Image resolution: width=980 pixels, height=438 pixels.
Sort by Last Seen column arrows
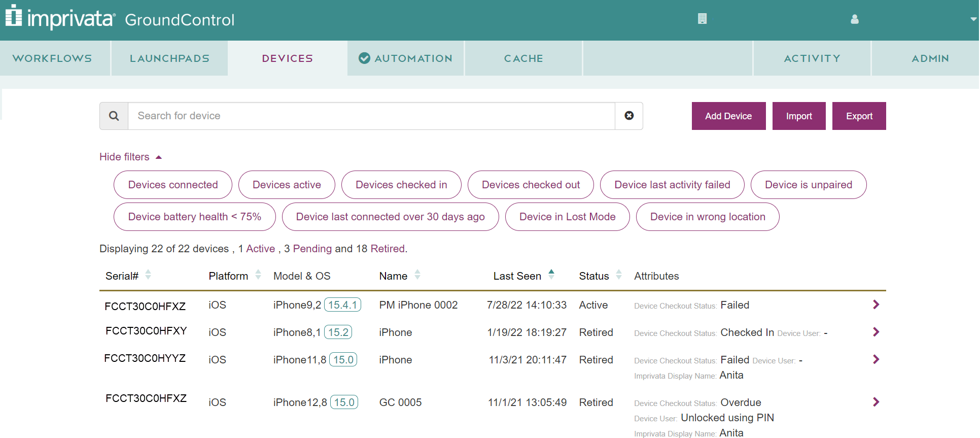[x=551, y=275]
